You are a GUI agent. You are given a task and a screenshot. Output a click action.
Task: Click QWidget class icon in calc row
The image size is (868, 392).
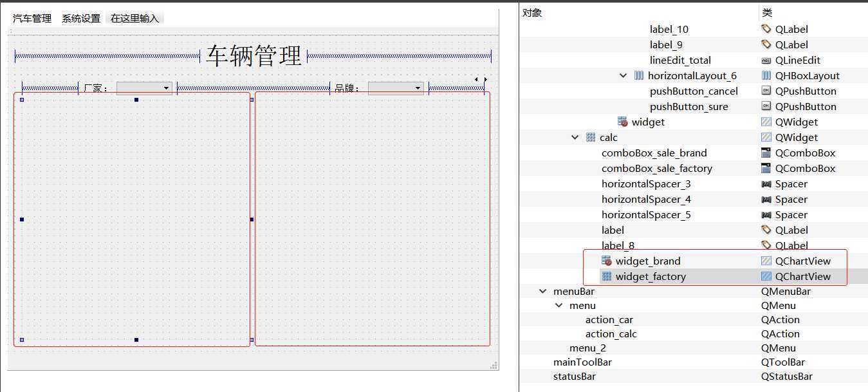click(766, 137)
